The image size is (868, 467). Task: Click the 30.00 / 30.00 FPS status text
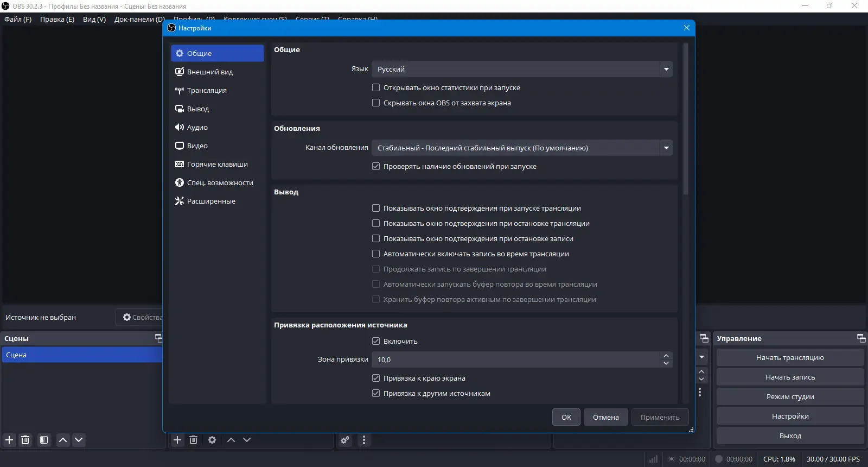coord(833,459)
